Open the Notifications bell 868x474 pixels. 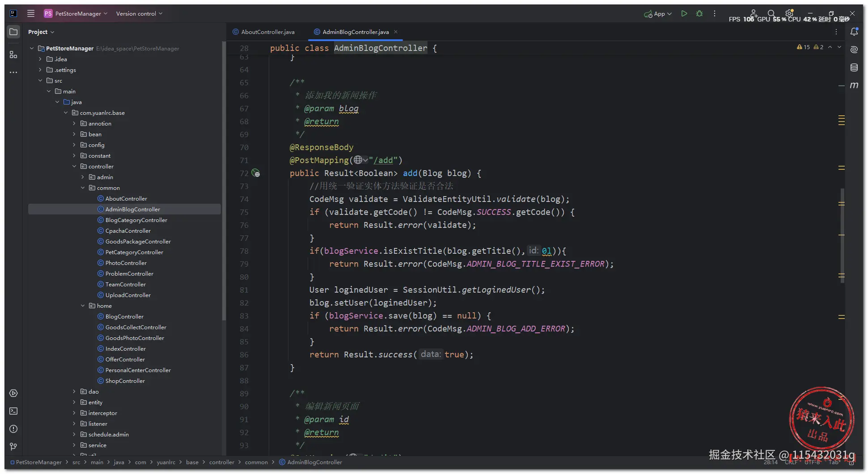854,32
